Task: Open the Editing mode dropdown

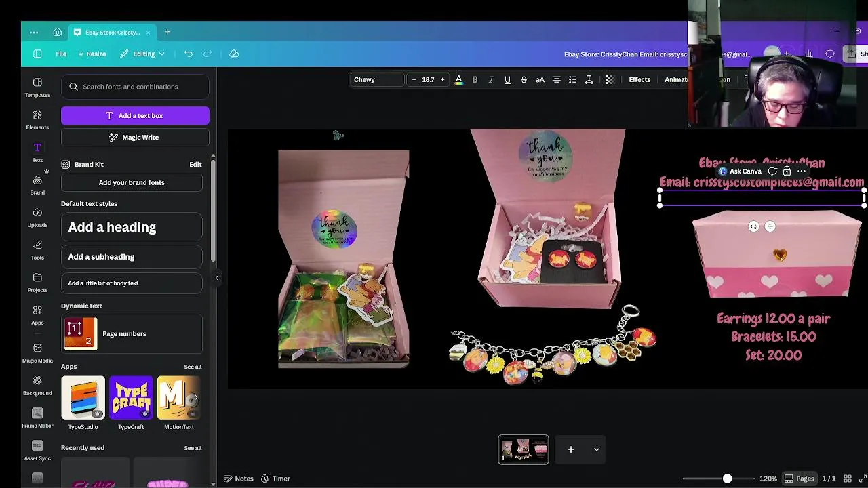Action: (142, 54)
